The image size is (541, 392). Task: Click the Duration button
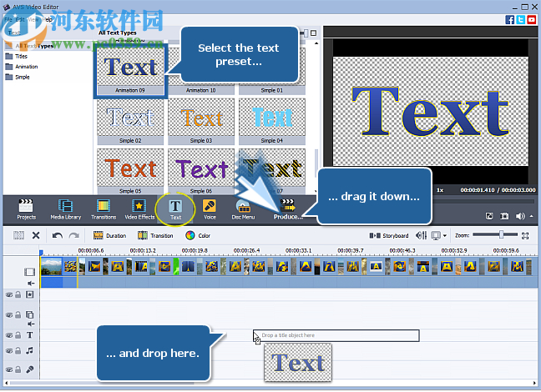click(x=109, y=235)
